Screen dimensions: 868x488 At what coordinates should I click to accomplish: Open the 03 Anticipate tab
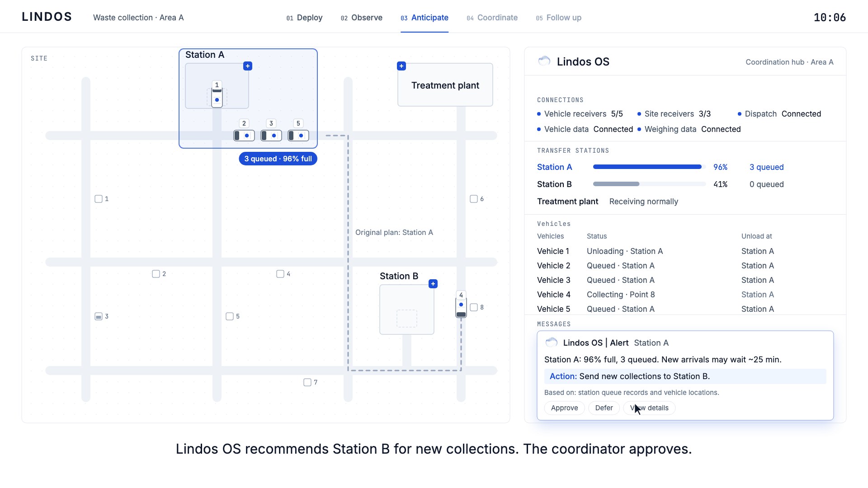(x=425, y=18)
